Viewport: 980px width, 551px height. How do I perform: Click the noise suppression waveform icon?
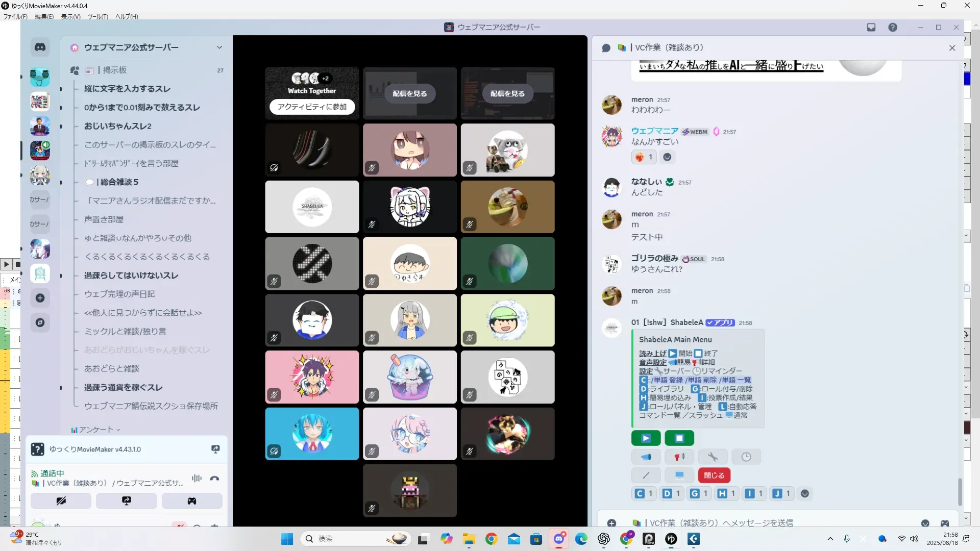[x=197, y=479]
